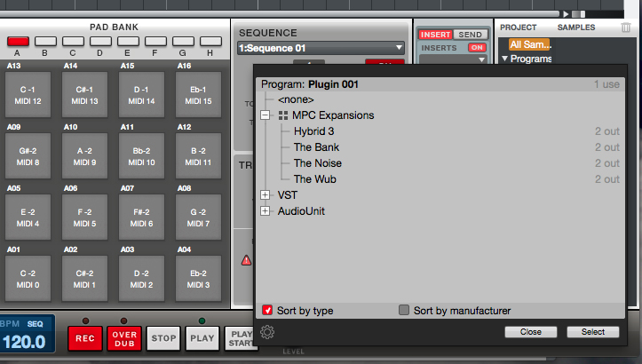Select pad bank A
Screen dimensions: 642x364
point(19,42)
